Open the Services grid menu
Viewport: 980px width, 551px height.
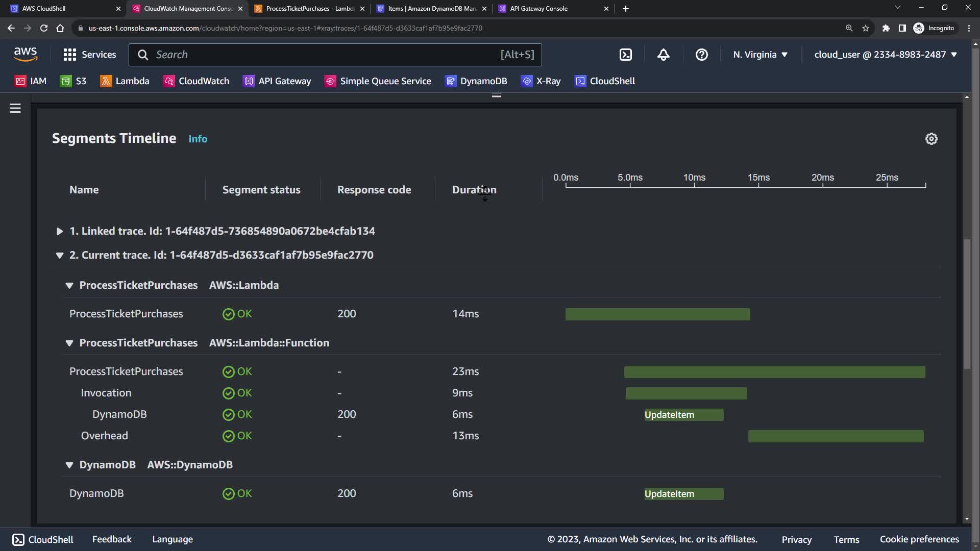(x=89, y=55)
